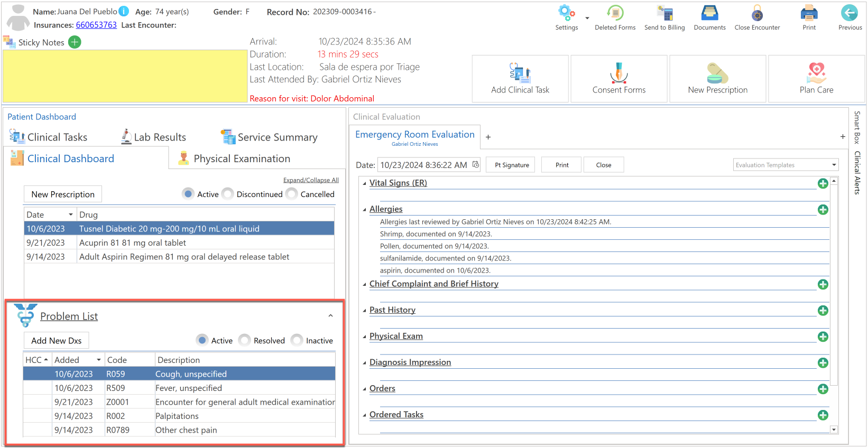Switch to Service Summary tab
Screen dimensions: 868x448
(269, 137)
